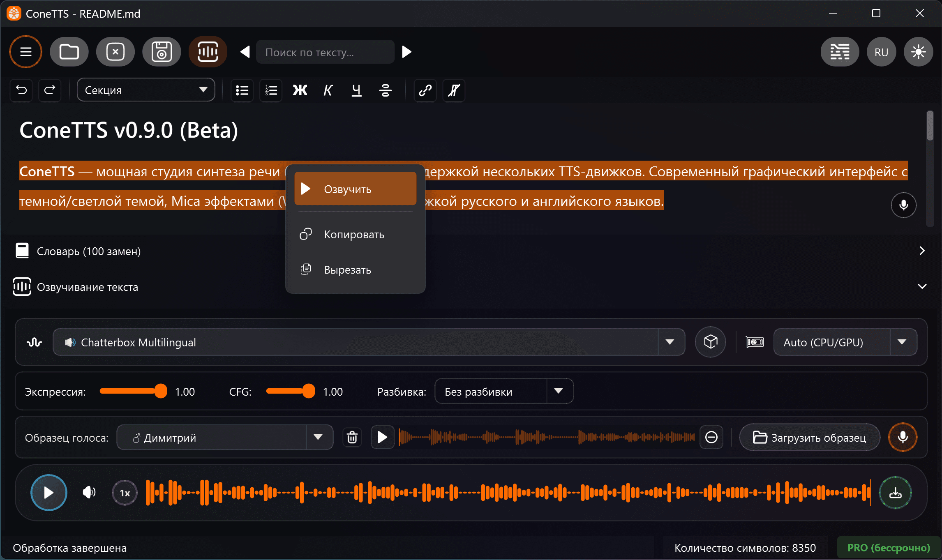The height and width of the screenshot is (560, 942).
Task: Expand the Chatterbox Multilingual engine dropdown
Action: (671, 342)
